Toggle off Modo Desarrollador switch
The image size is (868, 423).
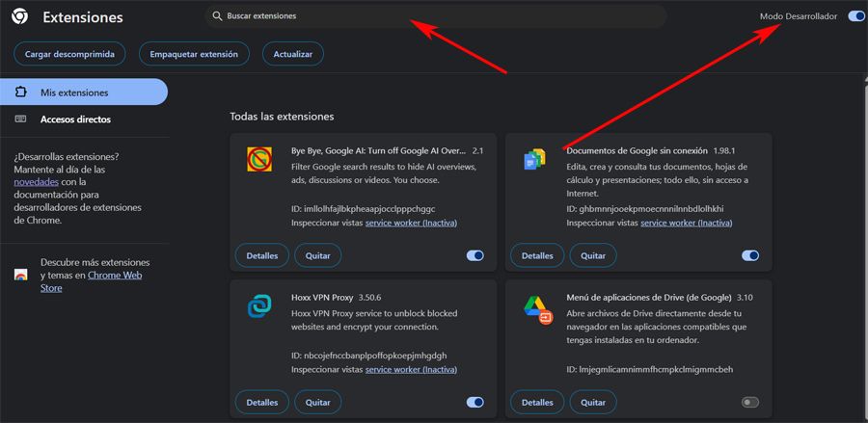coord(855,16)
